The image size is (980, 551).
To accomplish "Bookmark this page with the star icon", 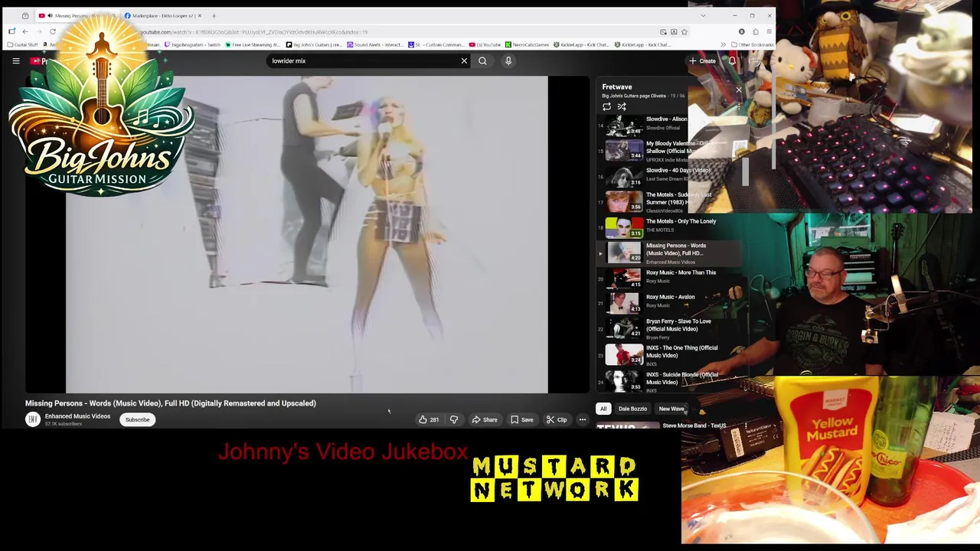I will 684,32.
